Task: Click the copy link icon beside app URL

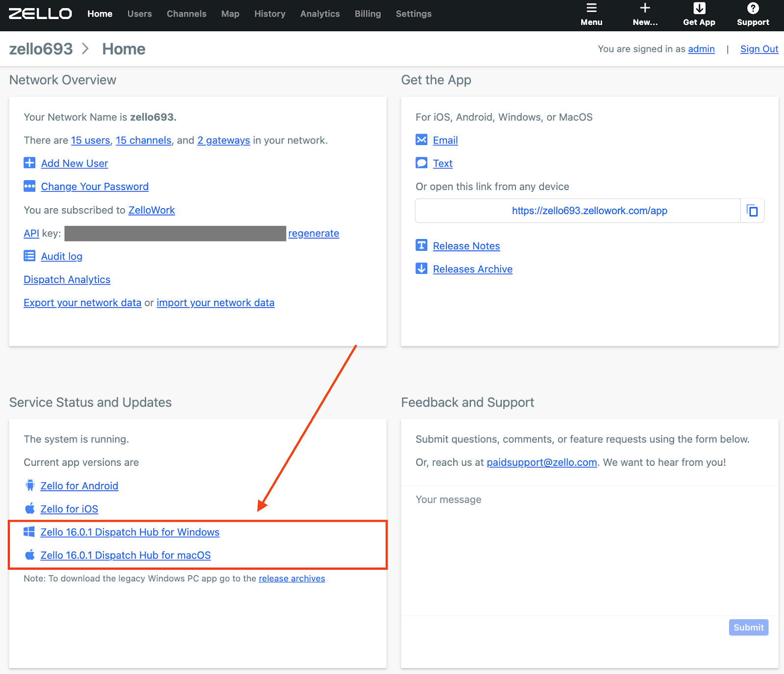Action: 752,211
